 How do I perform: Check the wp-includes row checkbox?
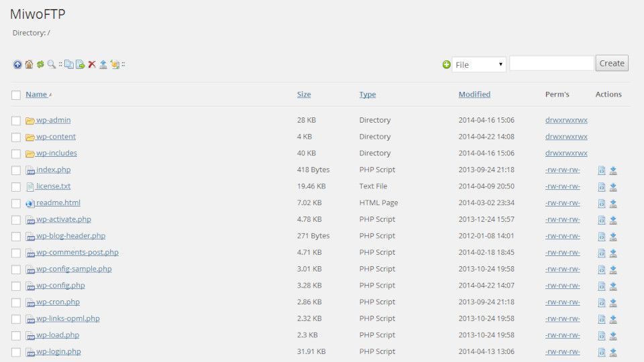click(x=16, y=154)
